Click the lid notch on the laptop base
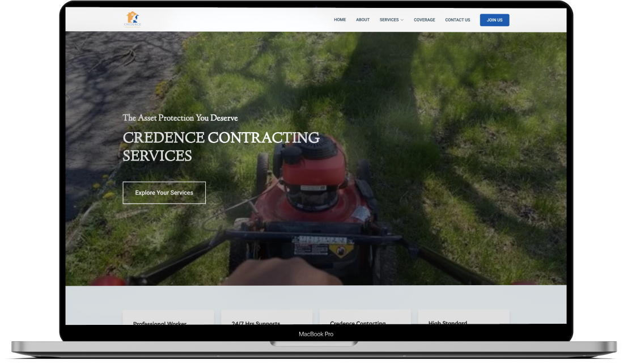The image size is (623, 364). 313,344
